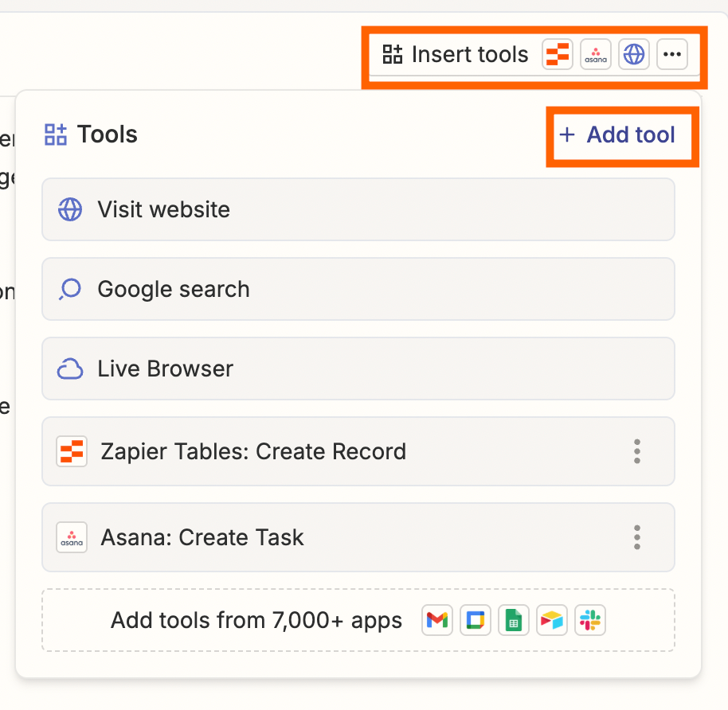Click the Airtable app icon

click(x=552, y=620)
